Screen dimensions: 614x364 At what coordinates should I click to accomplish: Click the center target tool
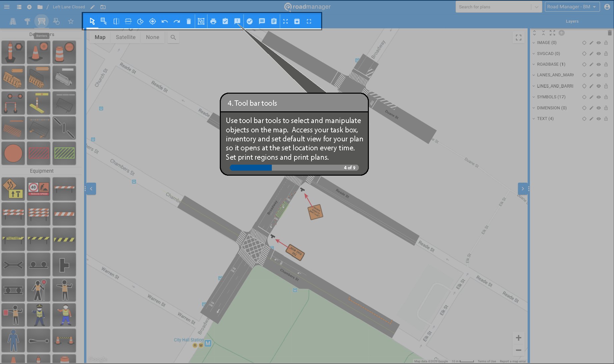coord(152,21)
